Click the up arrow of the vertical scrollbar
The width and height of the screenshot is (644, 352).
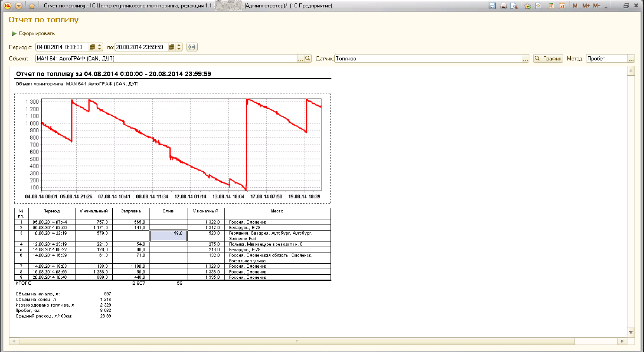(631, 71)
